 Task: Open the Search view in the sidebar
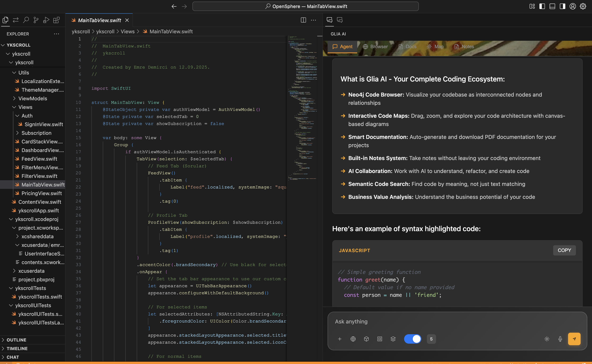26,20
